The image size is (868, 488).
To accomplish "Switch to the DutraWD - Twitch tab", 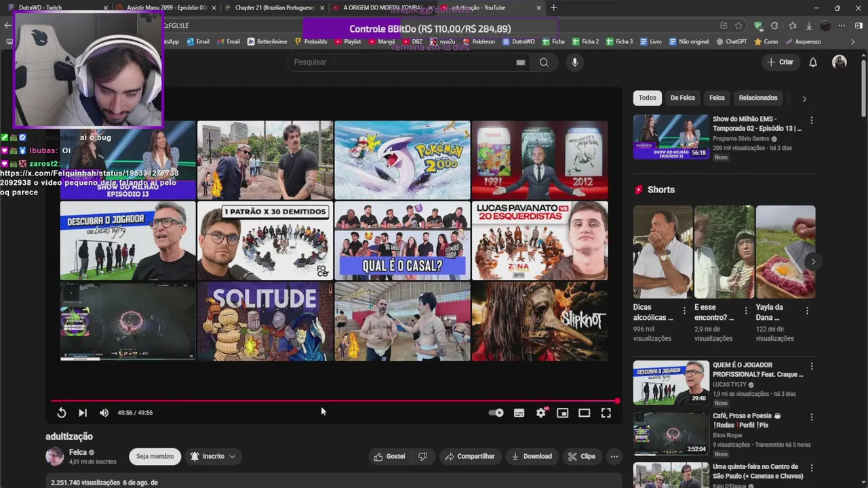I will [x=56, y=7].
